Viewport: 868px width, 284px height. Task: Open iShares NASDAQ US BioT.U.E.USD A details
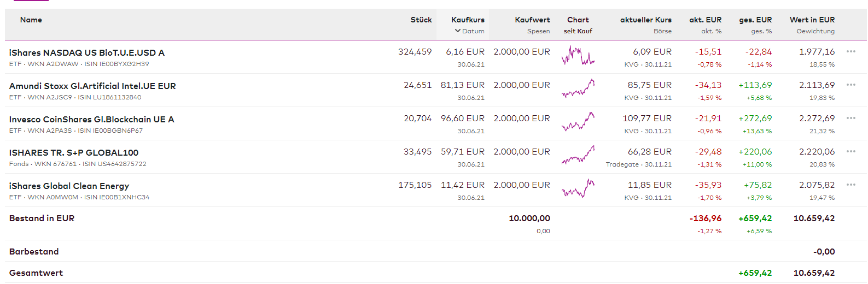87,53
